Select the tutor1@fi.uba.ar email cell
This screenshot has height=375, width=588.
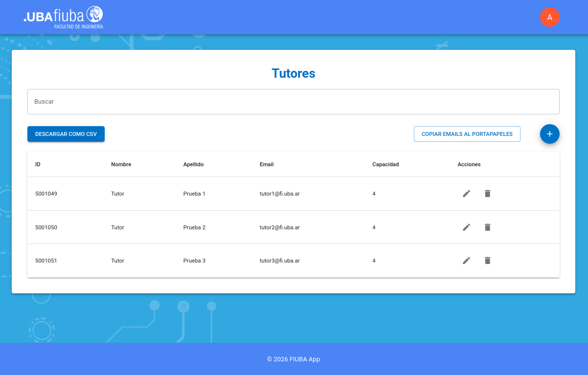click(x=279, y=194)
